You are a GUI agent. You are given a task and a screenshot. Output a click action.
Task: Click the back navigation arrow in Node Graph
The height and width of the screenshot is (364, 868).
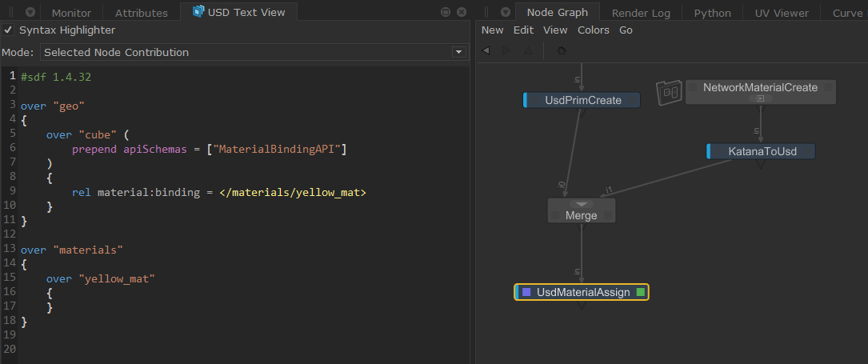[x=486, y=50]
